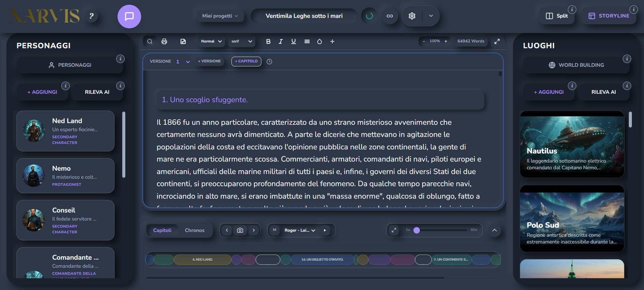Show info for the STORYLINE button
This screenshot has width=644, height=290.
(x=634, y=9)
